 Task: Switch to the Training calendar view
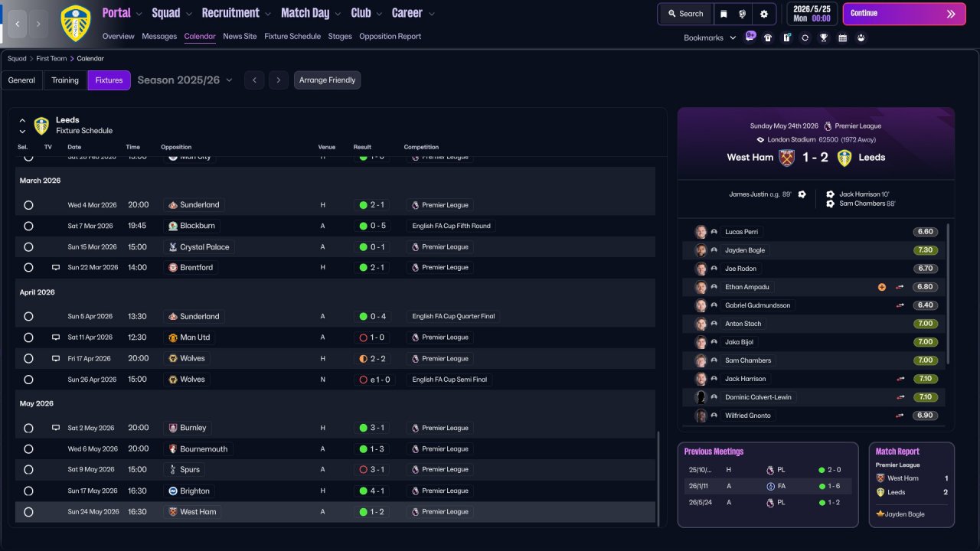pyautogui.click(x=65, y=80)
